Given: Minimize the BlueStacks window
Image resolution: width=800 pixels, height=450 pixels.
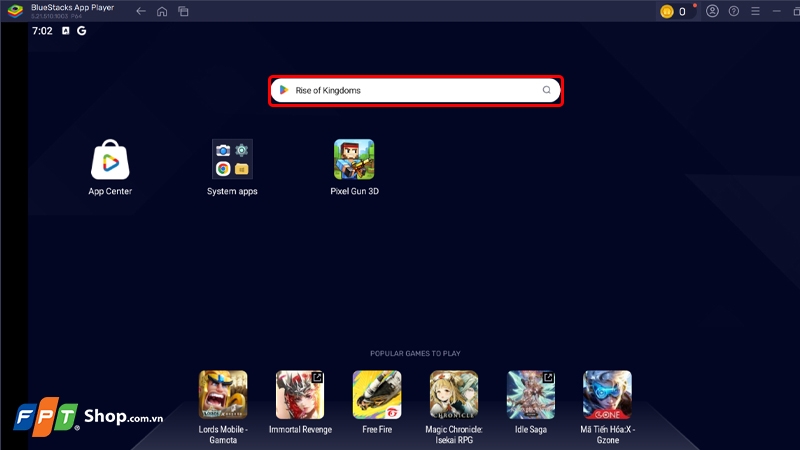Looking at the screenshot, I should point(777,11).
